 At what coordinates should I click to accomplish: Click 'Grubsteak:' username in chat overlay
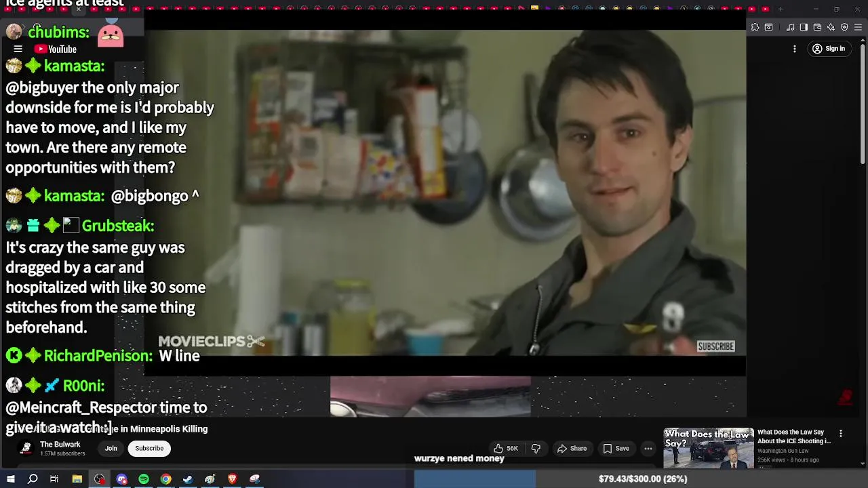tap(118, 226)
